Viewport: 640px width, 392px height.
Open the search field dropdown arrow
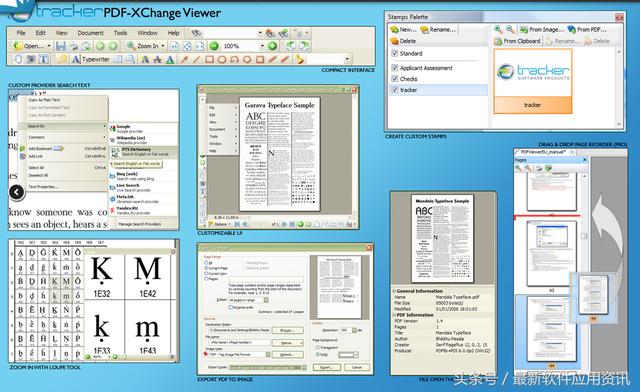260,33
